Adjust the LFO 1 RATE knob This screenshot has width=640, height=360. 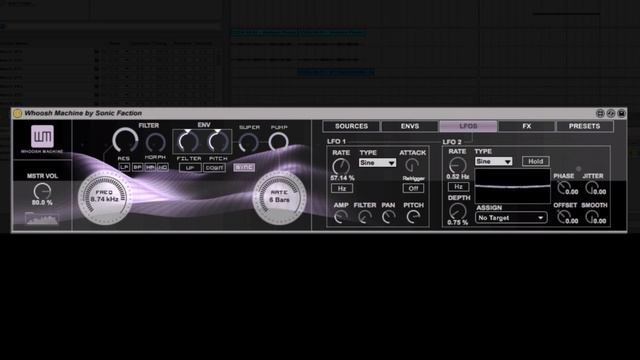[341, 166]
